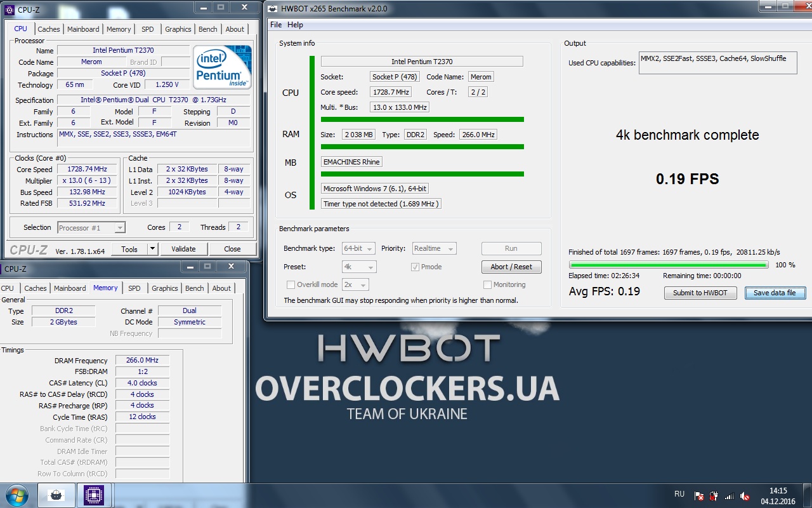Click the Abort / Reset button
812x508 pixels.
click(511, 267)
